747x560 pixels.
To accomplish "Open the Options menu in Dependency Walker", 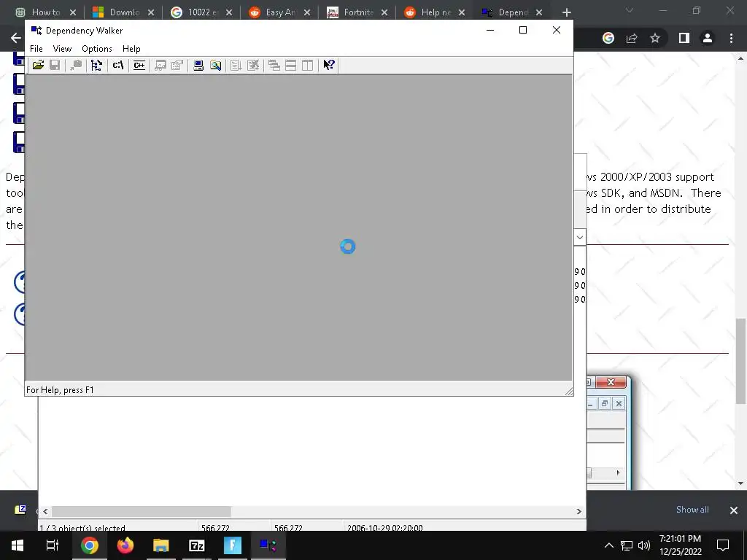I will pos(97,49).
